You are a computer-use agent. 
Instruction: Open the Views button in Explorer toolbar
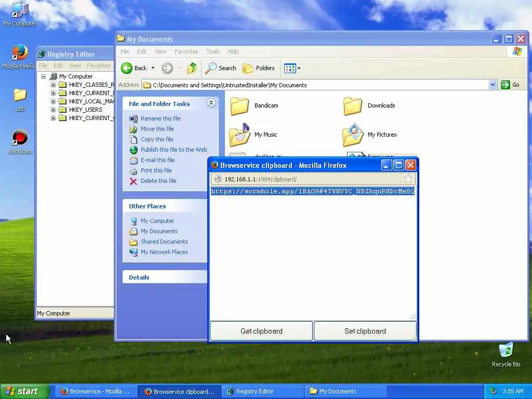pyautogui.click(x=290, y=68)
